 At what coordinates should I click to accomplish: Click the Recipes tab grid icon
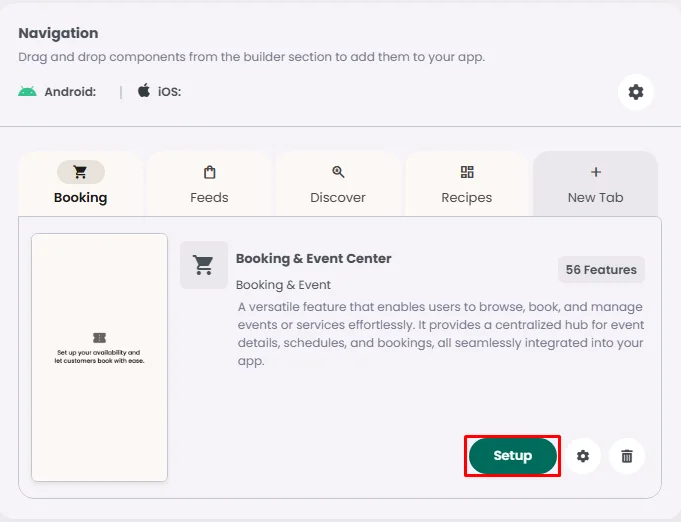467,172
